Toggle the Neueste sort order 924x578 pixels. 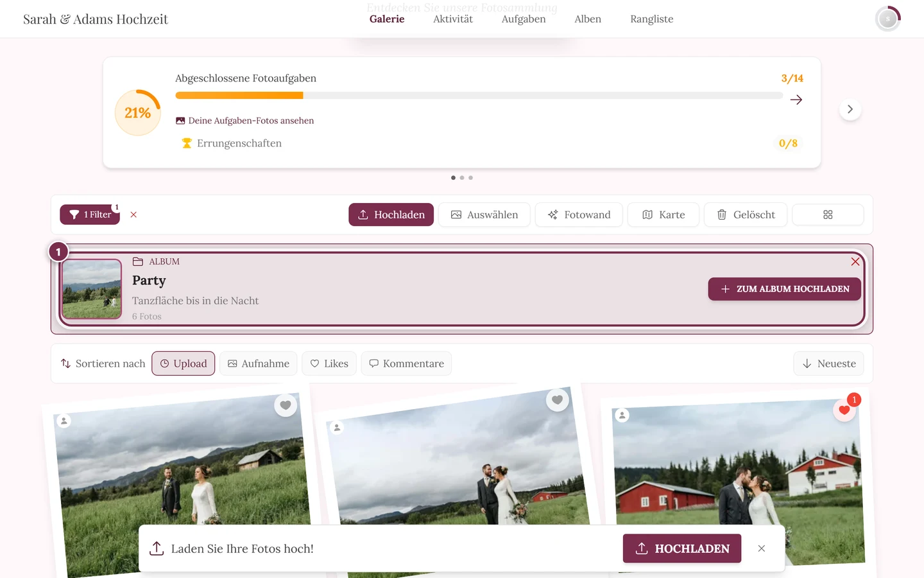point(829,363)
